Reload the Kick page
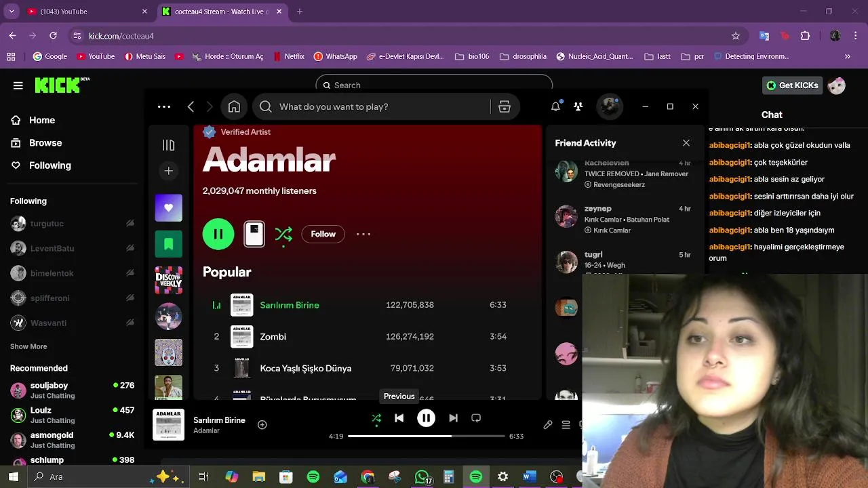The height and width of the screenshot is (488, 868). click(x=53, y=36)
